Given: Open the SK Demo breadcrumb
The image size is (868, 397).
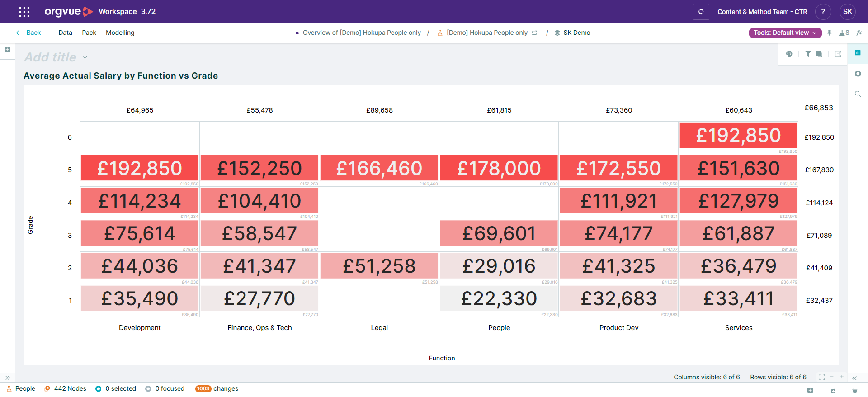Looking at the screenshot, I should click(x=577, y=33).
